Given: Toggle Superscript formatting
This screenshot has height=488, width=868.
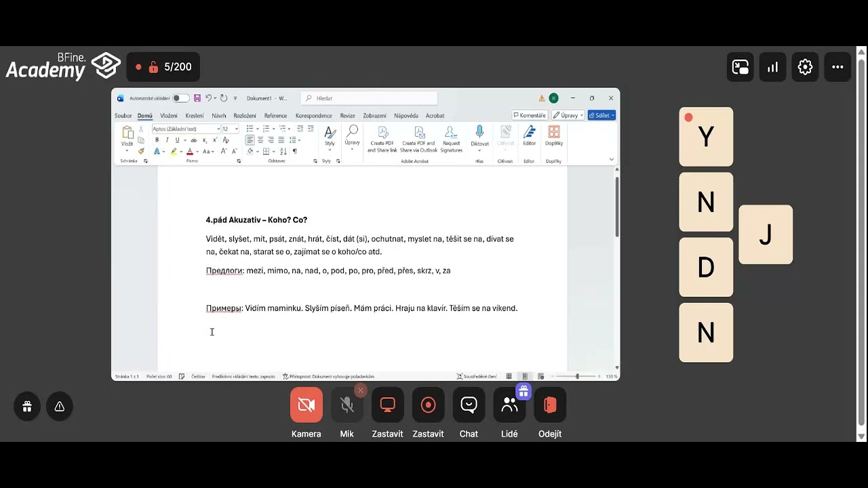Looking at the screenshot, I should (x=215, y=140).
